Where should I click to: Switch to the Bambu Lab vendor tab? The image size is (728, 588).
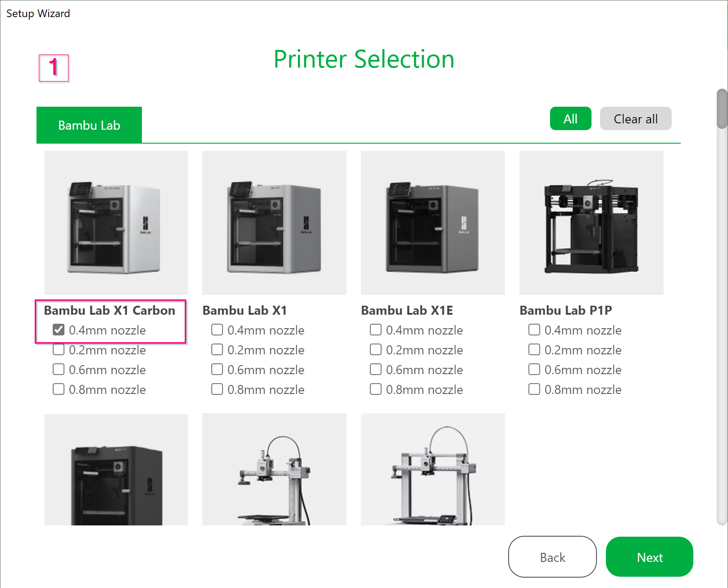(x=89, y=125)
